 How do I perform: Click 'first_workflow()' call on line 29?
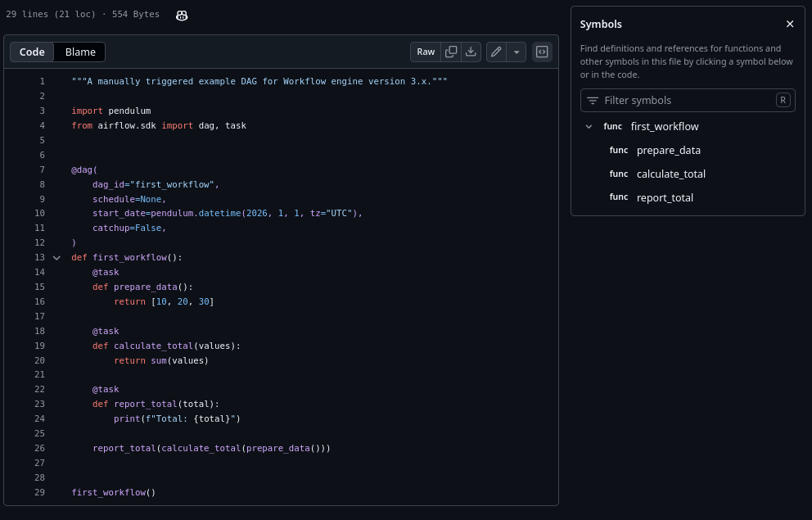pyautogui.click(x=114, y=492)
